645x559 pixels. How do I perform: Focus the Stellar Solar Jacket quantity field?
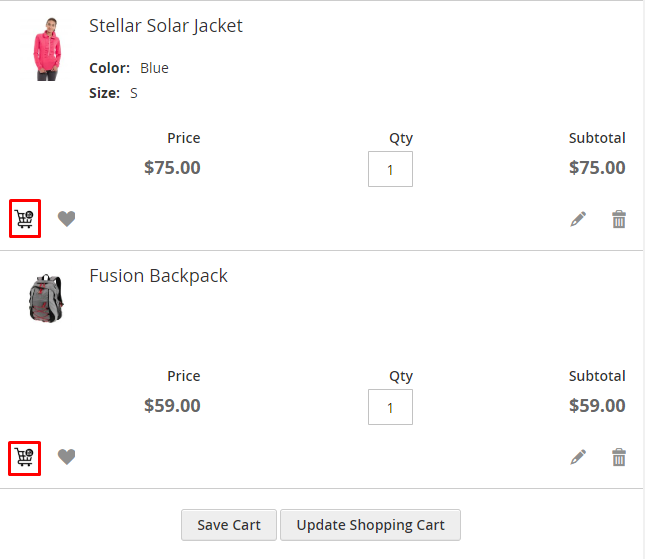click(x=390, y=169)
